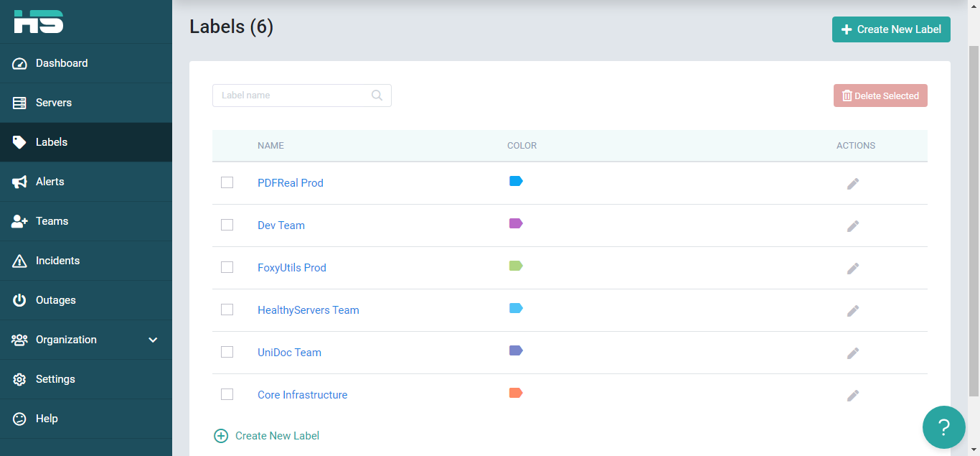The width and height of the screenshot is (980, 456).
Task: Check the Core Infrastructure checkbox
Action: pyautogui.click(x=227, y=395)
